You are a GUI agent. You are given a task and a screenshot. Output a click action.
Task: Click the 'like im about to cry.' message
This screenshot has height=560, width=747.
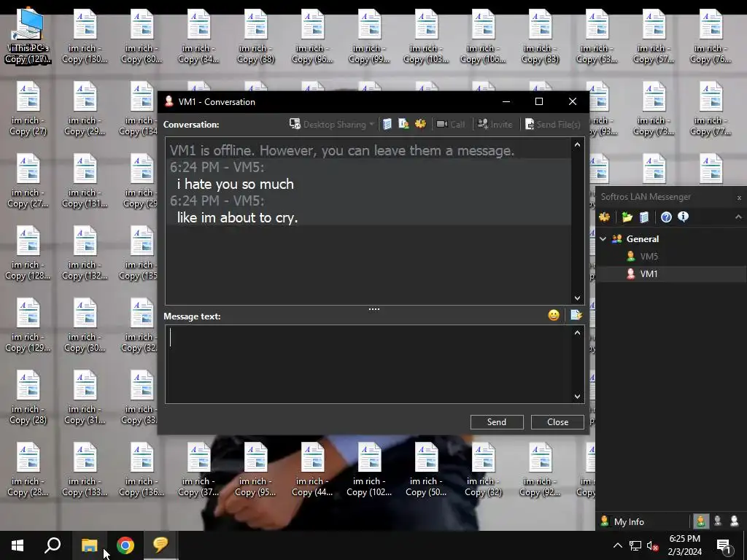pos(237,217)
